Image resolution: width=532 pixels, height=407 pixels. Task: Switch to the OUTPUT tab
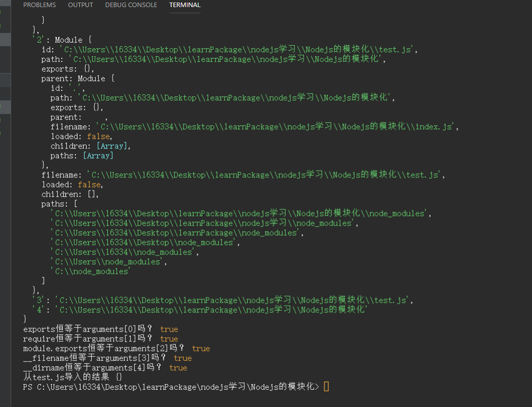click(81, 5)
